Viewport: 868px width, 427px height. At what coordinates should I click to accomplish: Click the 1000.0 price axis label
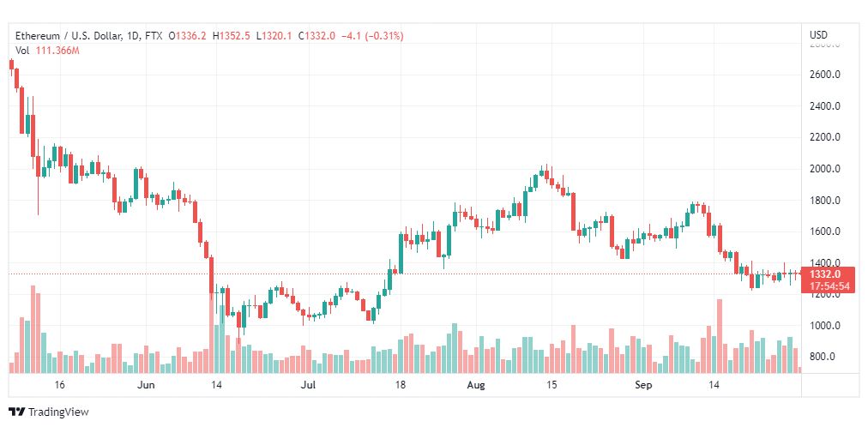point(824,326)
